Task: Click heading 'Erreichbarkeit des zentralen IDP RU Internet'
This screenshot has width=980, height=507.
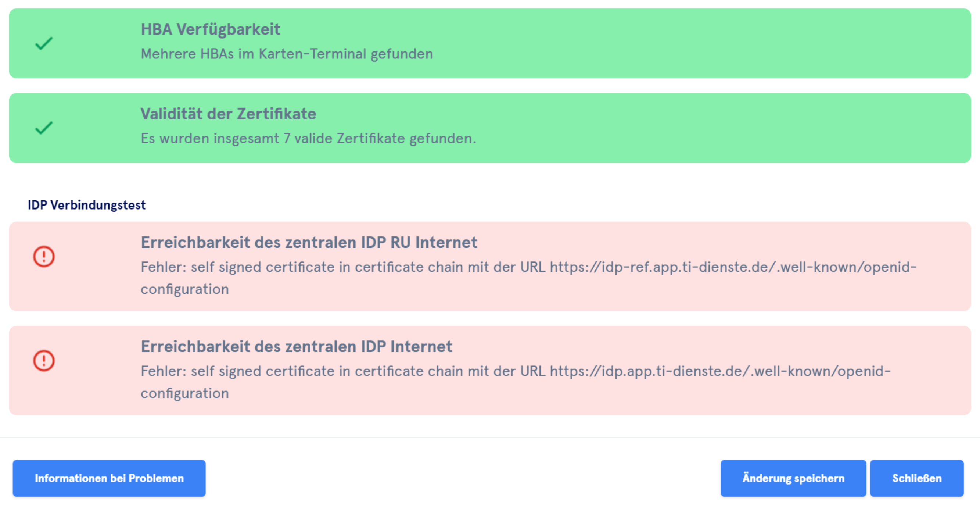Action: (309, 242)
